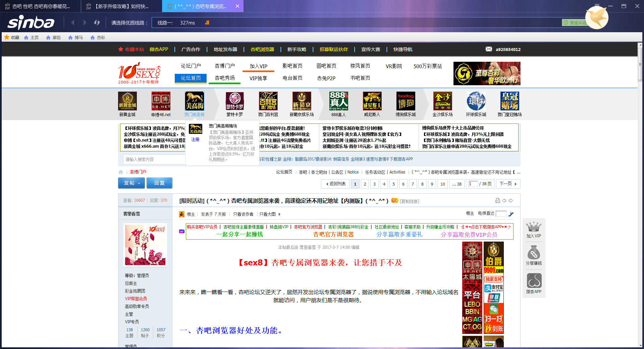Close the active 杏吧专属浏览器 tab
644x349 pixels.
[x=237, y=6]
